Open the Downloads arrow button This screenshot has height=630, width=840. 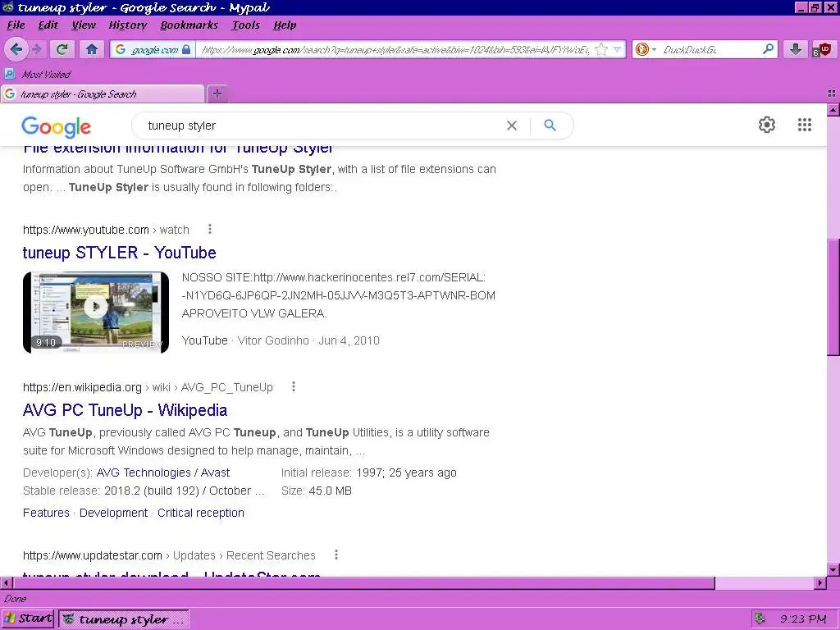[796, 49]
